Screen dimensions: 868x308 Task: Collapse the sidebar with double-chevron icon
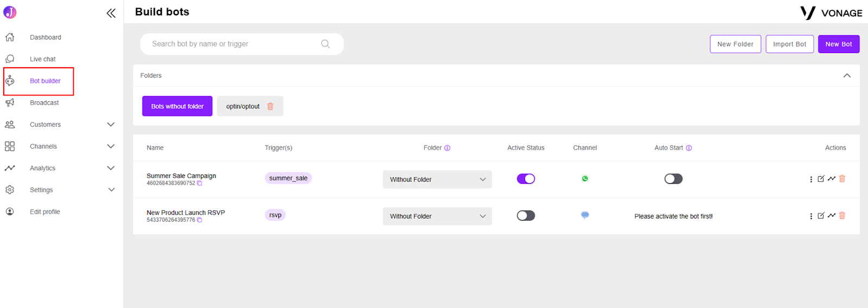click(111, 13)
